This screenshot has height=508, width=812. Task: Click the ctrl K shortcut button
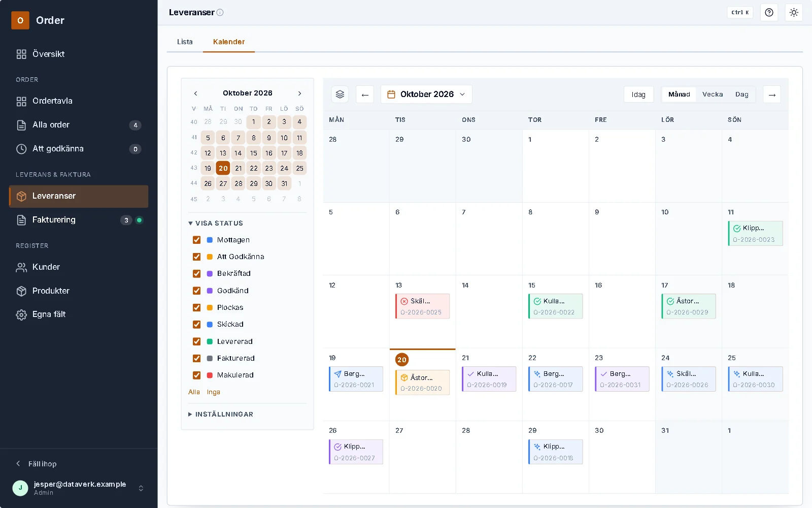point(740,13)
